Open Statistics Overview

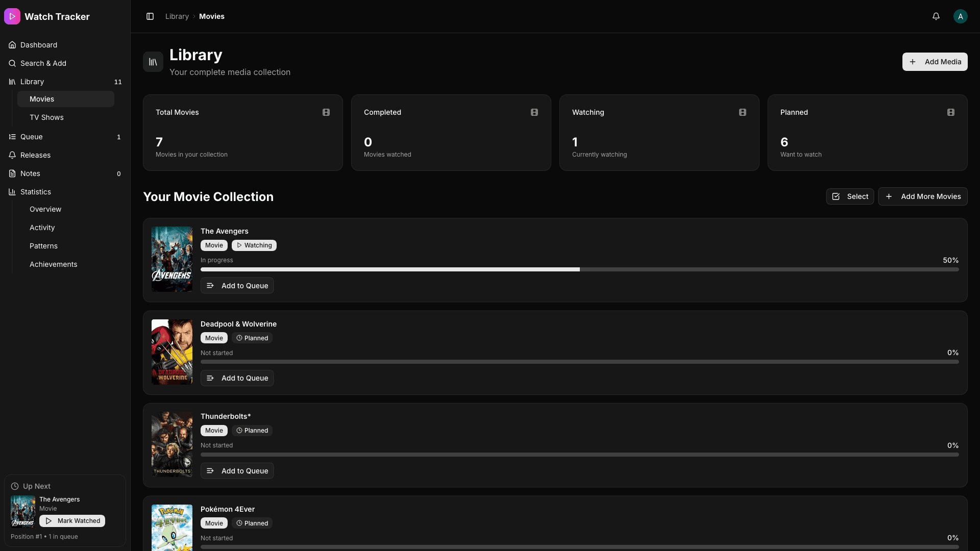coord(66,209)
